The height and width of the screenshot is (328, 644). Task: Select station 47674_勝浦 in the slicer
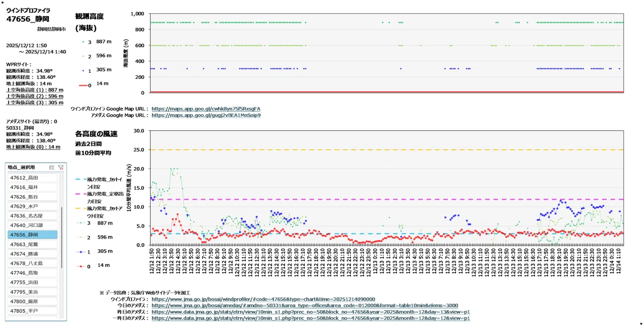33,254
